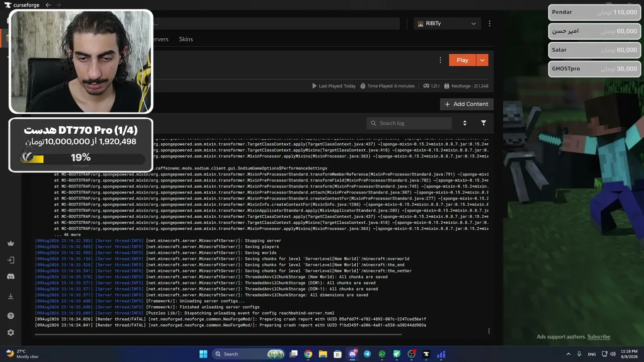Open Task View in taskbar
The width and height of the screenshot is (644, 362).
coord(294,354)
